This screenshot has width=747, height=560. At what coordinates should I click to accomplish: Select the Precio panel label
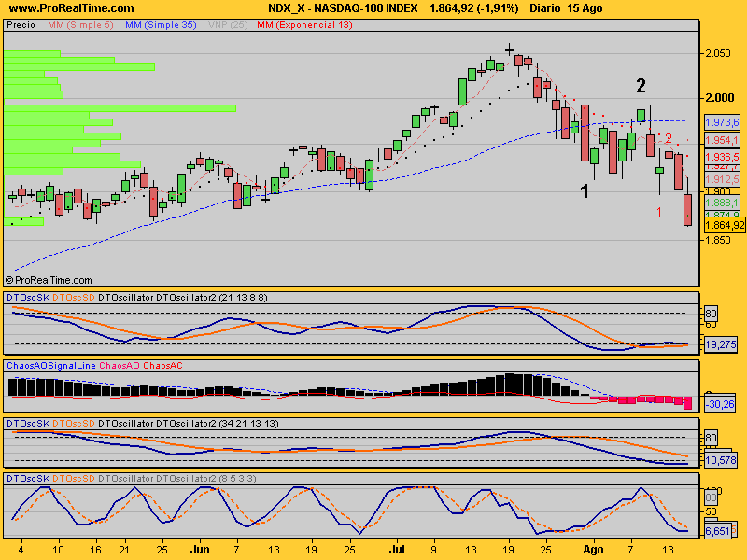pyautogui.click(x=21, y=25)
